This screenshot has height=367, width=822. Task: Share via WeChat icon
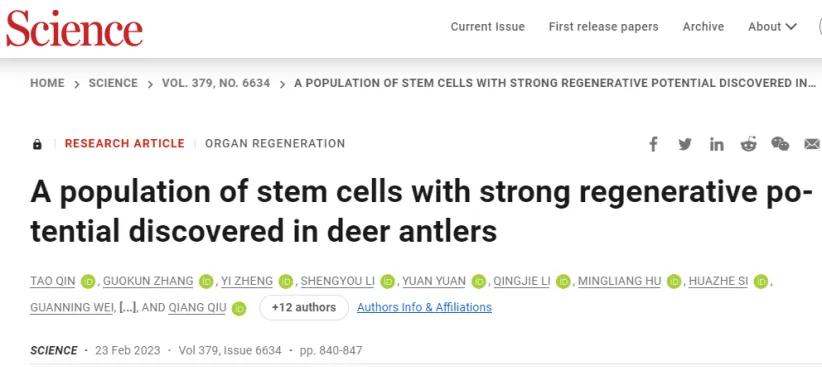[x=780, y=144]
